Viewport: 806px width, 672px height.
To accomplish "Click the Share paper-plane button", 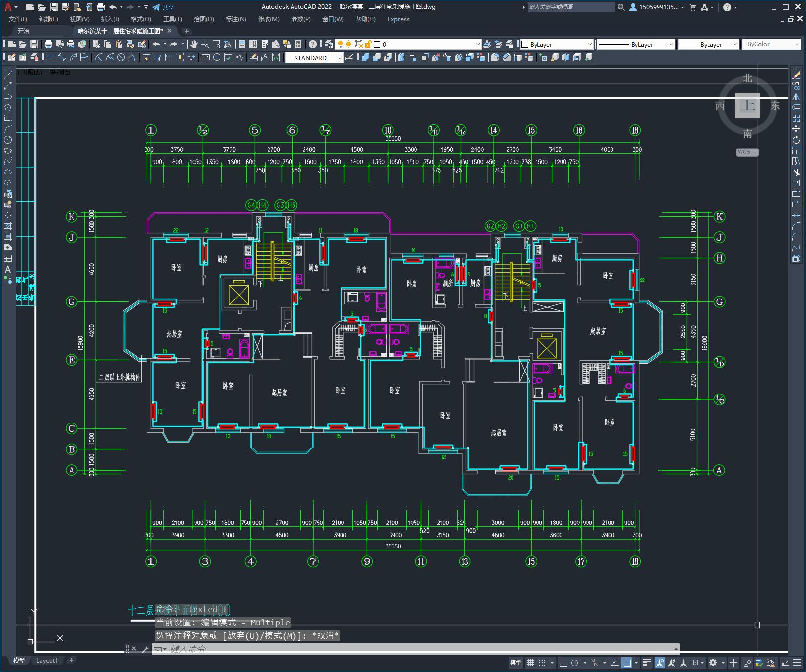I will coord(163,7).
